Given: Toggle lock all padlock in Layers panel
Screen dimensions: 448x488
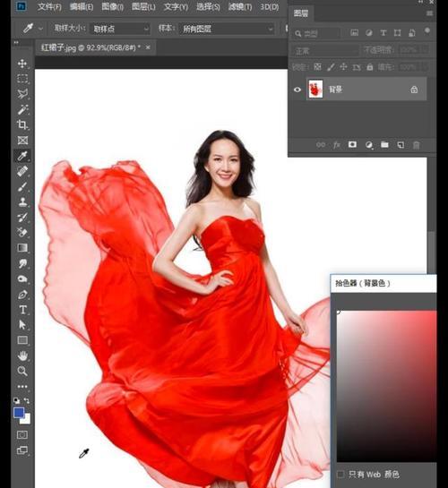Looking at the screenshot, I should (369, 66).
